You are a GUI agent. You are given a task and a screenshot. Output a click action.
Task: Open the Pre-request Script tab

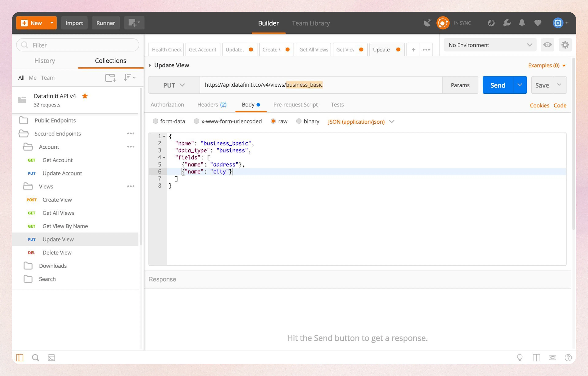pos(296,104)
